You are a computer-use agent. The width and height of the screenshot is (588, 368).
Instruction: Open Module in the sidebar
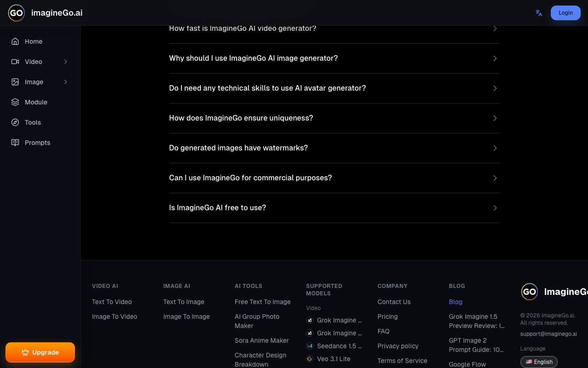click(x=40, y=102)
